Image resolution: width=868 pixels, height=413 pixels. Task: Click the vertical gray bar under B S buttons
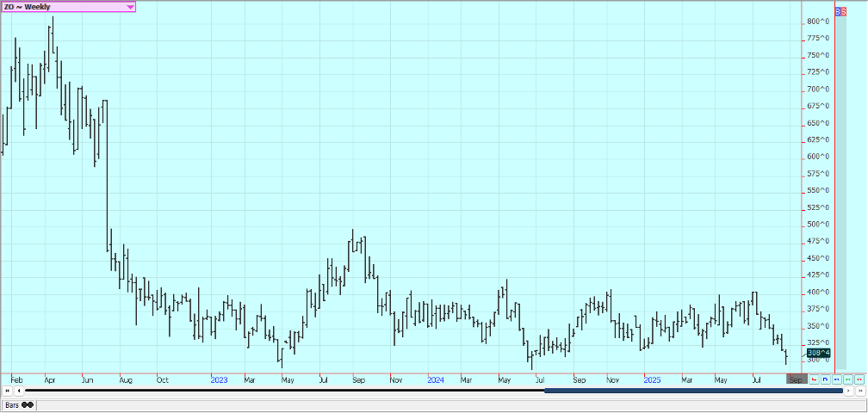(x=840, y=193)
